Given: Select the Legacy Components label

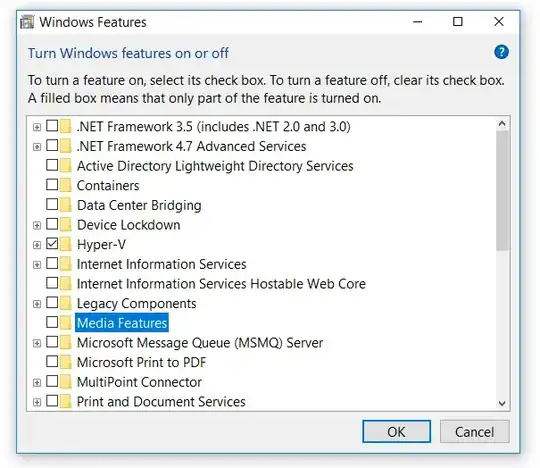Looking at the screenshot, I should 136,304.
